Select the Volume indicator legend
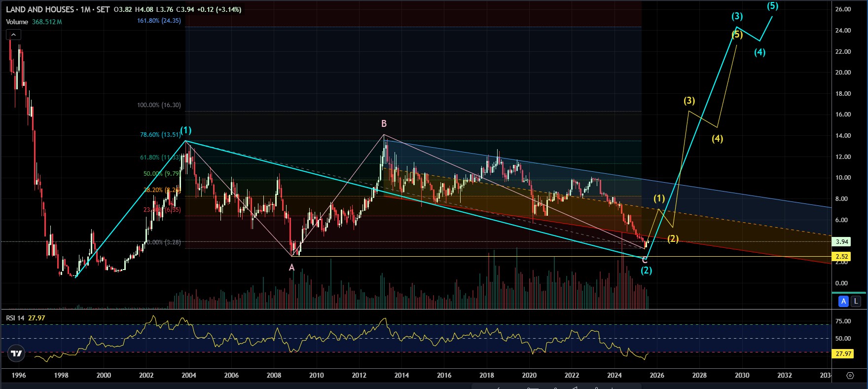The height and width of the screenshot is (389, 868). click(17, 22)
